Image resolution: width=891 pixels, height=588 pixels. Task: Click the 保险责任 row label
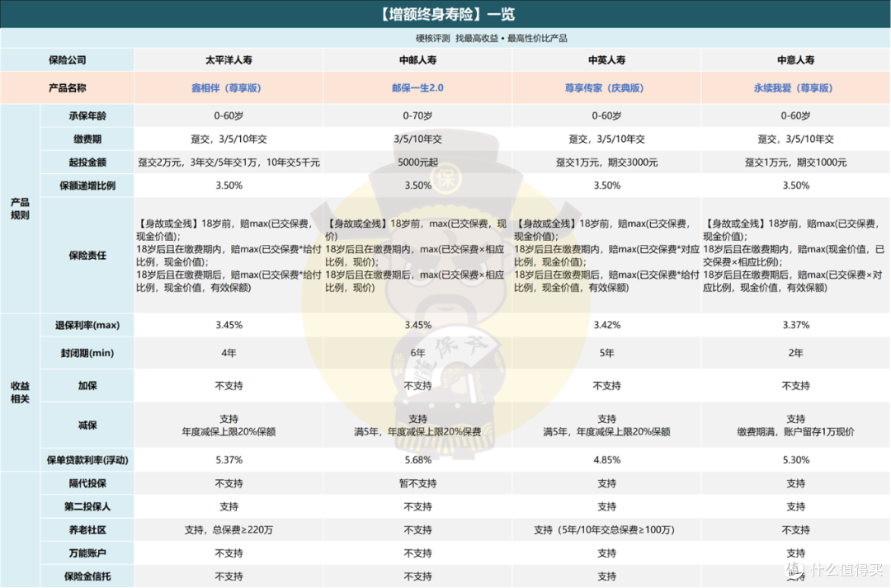pyautogui.click(x=87, y=256)
